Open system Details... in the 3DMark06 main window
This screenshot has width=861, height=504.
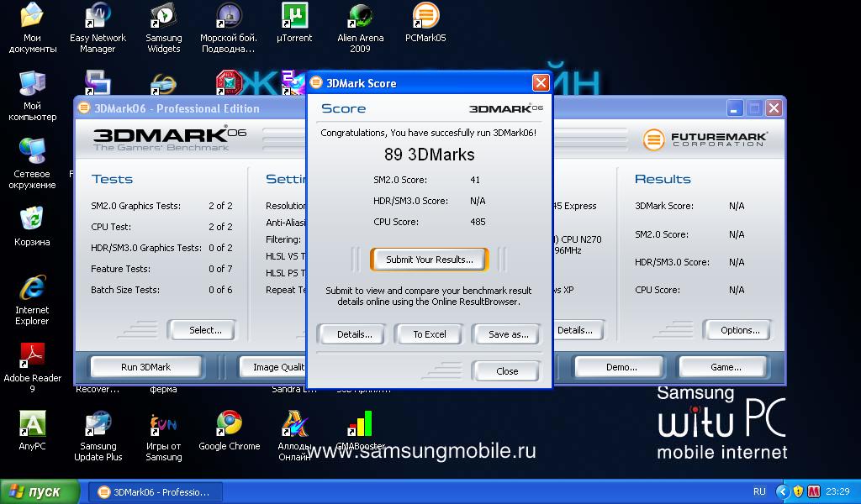coord(578,330)
